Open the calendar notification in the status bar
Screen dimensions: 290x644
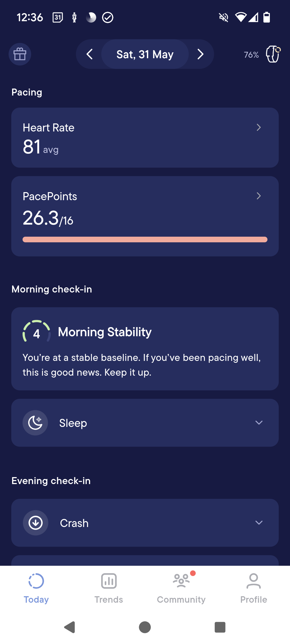click(57, 18)
